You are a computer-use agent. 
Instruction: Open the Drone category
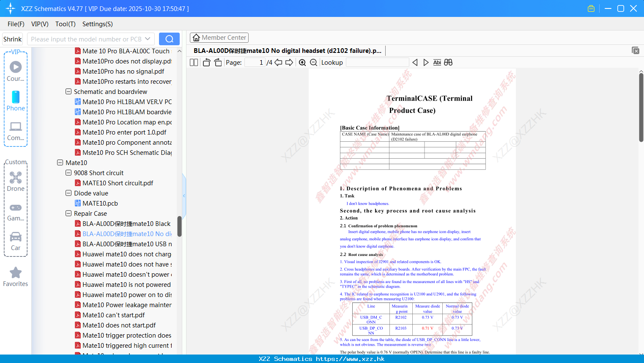[16, 181]
